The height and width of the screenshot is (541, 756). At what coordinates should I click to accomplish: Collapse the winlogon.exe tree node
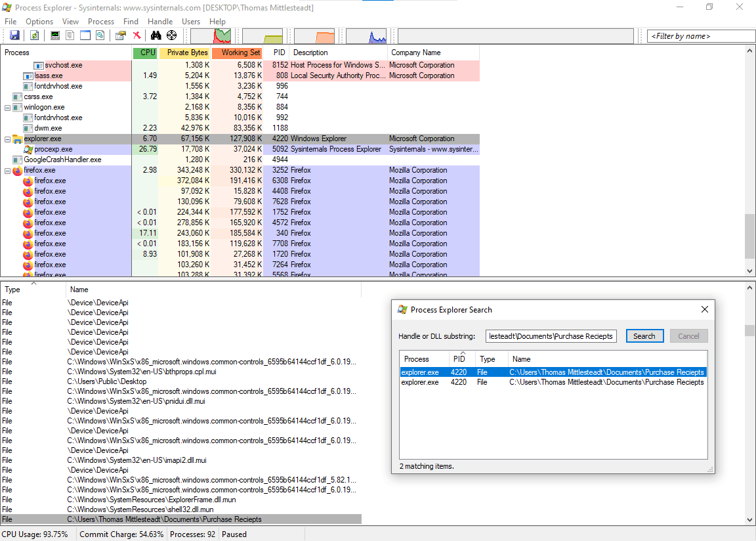coord(7,108)
